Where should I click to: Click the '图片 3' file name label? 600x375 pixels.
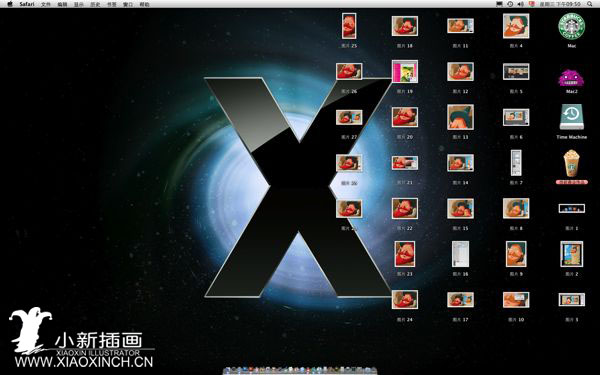pyautogui.click(x=571, y=320)
